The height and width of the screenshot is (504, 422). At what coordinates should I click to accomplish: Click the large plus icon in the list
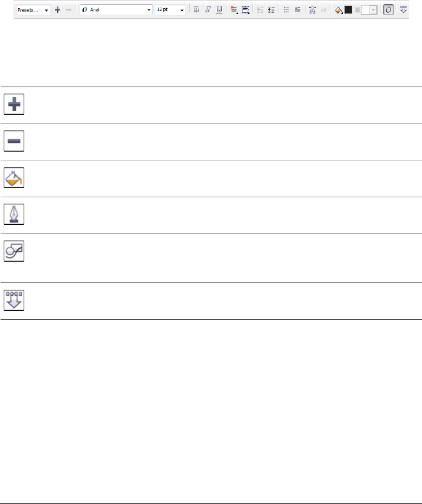coord(14,106)
